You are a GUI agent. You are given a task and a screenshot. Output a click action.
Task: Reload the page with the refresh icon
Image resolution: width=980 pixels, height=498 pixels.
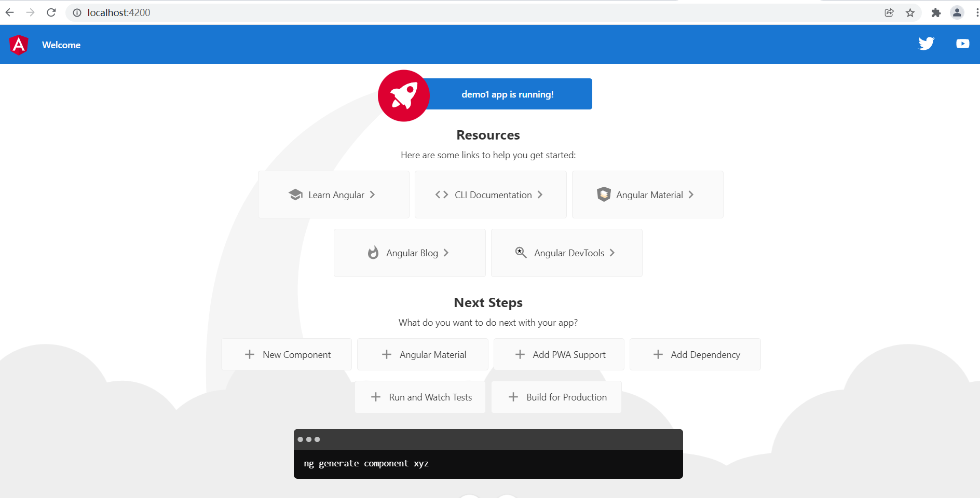coord(51,12)
